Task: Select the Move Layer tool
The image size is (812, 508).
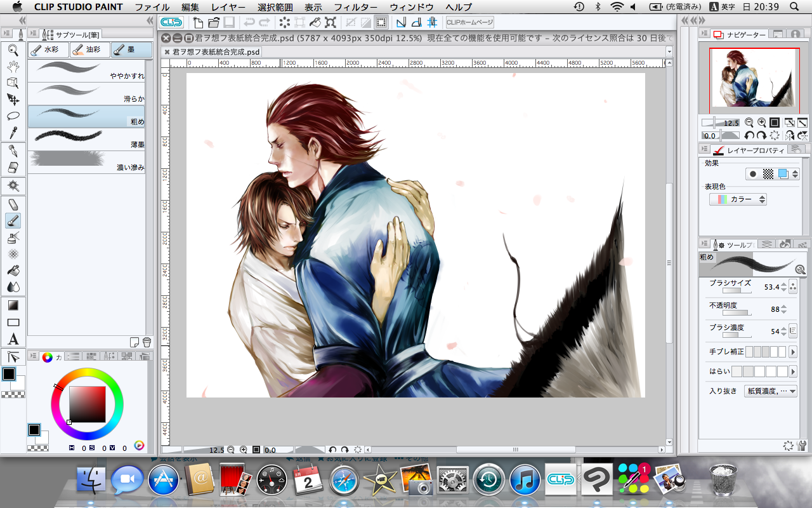Action: coord(13,99)
